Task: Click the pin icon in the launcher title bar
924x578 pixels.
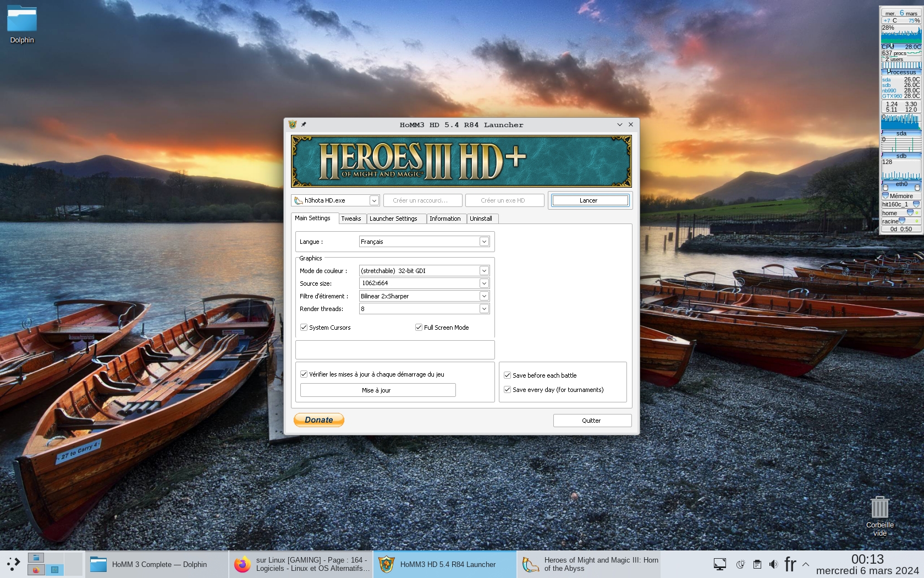Action: coord(304,124)
